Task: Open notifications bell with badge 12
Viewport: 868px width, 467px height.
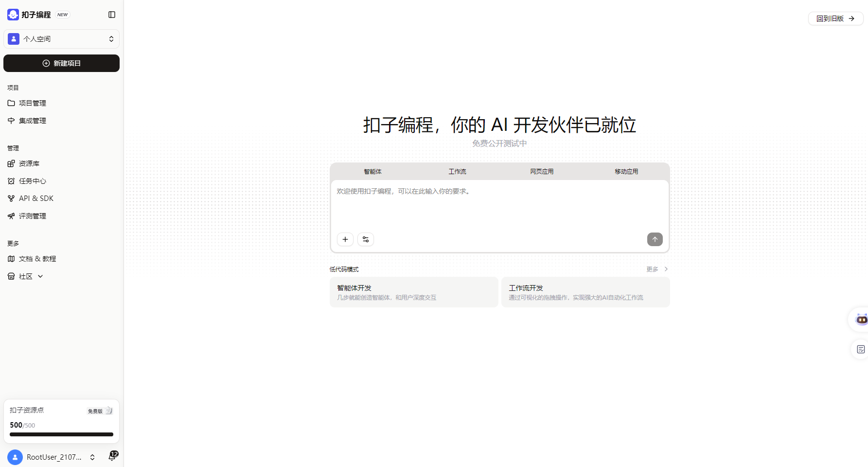Action: point(112,456)
